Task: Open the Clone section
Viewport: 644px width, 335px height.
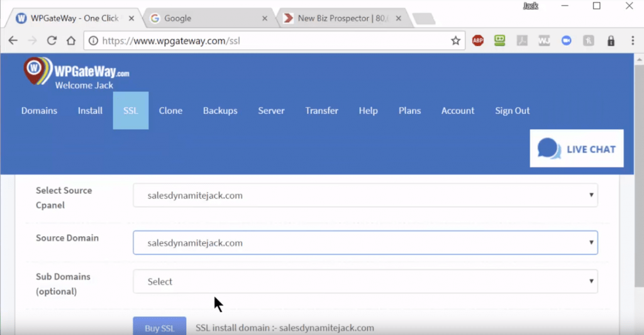Action: pyautogui.click(x=170, y=111)
